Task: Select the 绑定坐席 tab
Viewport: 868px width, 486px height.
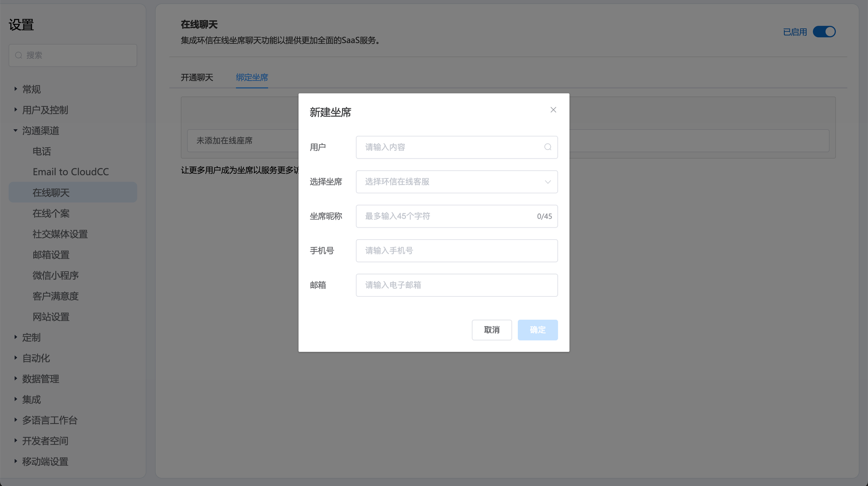Action: coord(252,77)
